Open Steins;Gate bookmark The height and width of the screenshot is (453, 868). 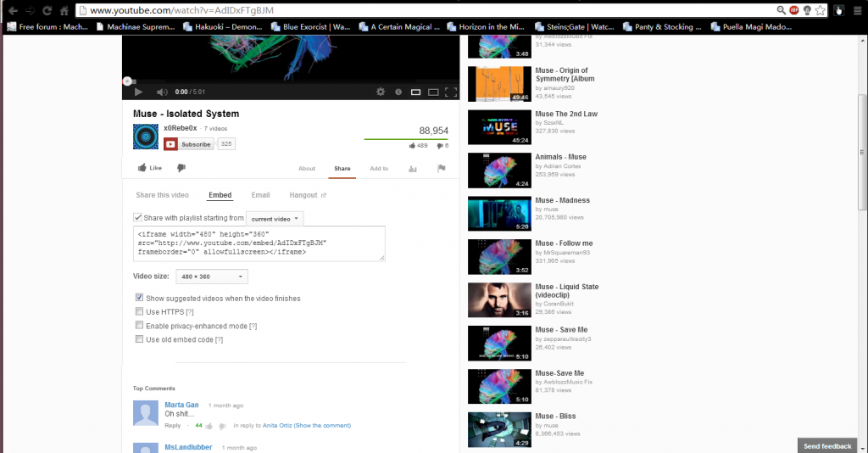pyautogui.click(x=575, y=26)
